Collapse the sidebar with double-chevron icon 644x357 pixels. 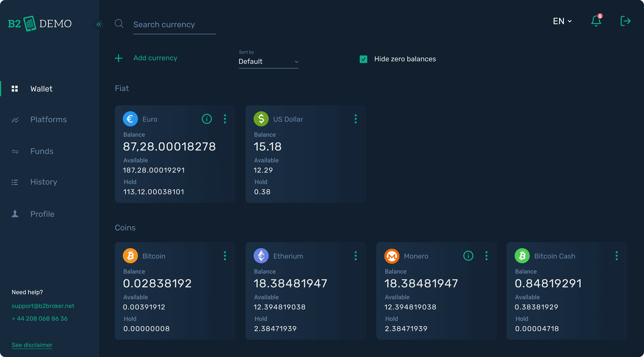pos(99,24)
